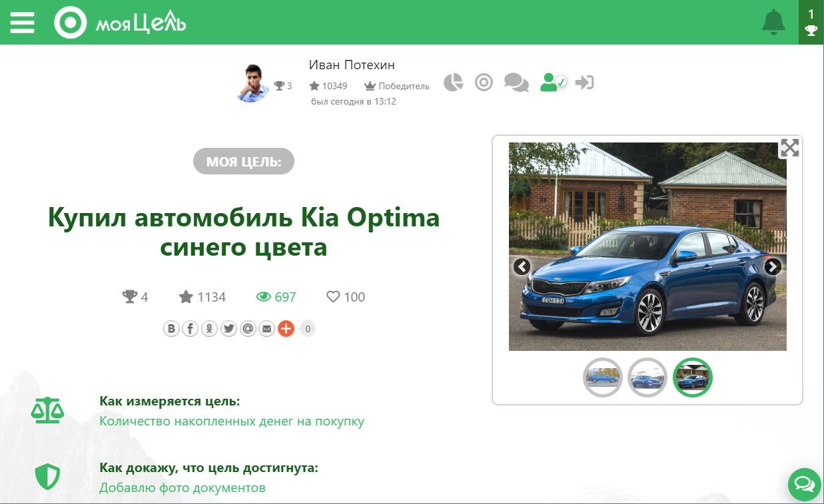The height and width of the screenshot is (504, 824).
Task: Open user's pie chart statistics icon
Action: coord(454,83)
